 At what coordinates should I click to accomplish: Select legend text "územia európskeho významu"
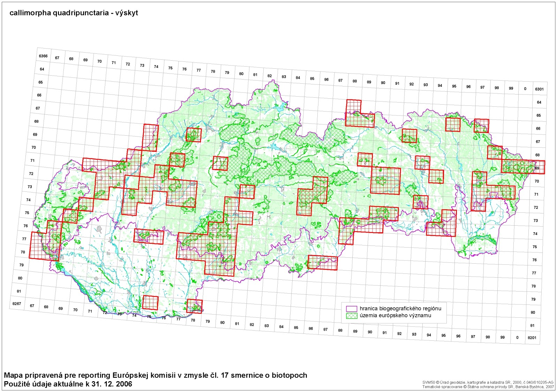point(396,316)
